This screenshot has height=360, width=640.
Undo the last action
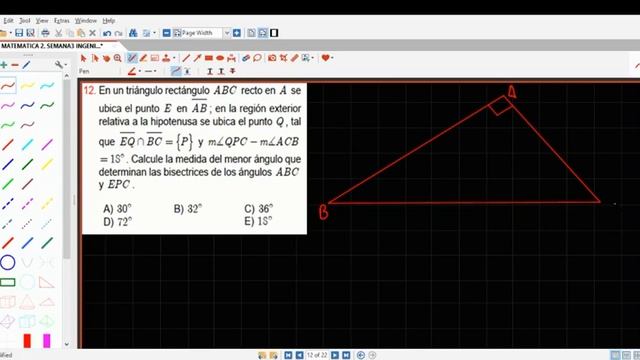coord(107,33)
